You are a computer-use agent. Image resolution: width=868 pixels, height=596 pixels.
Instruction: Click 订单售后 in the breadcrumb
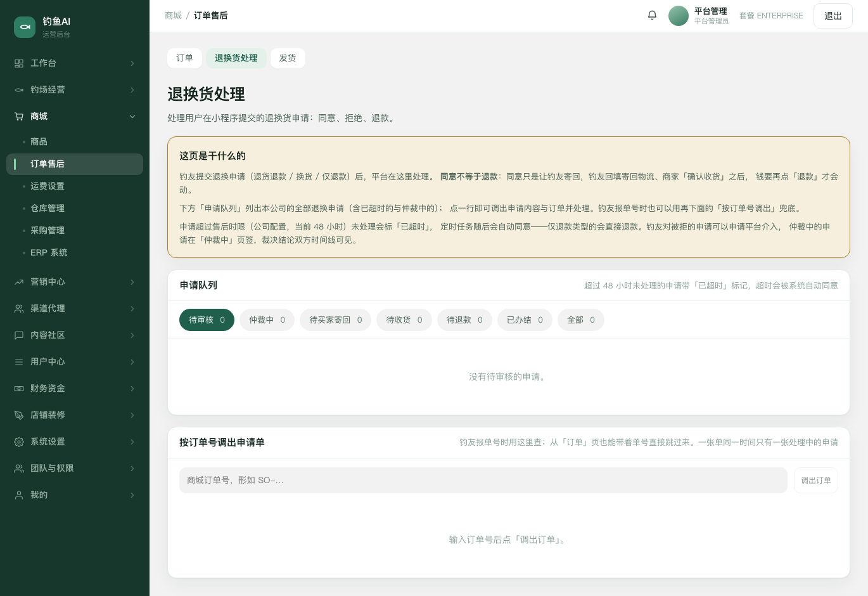point(210,16)
